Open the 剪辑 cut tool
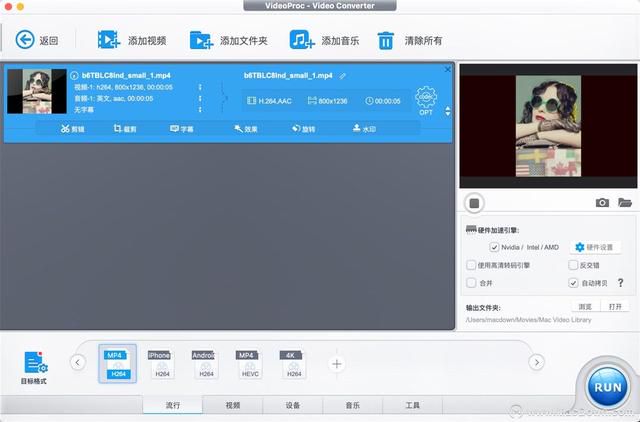The width and height of the screenshot is (640, 422). [73, 129]
